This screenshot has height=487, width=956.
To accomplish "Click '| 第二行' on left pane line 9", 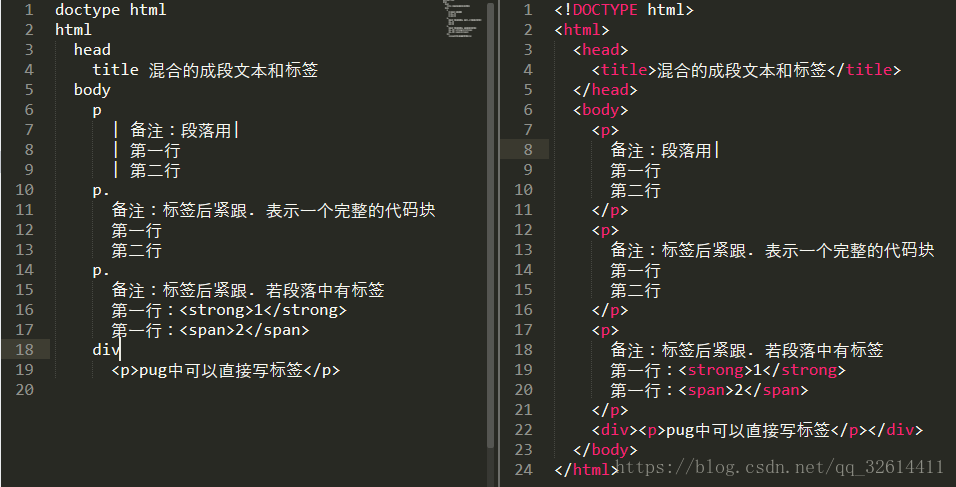I will tap(146, 170).
